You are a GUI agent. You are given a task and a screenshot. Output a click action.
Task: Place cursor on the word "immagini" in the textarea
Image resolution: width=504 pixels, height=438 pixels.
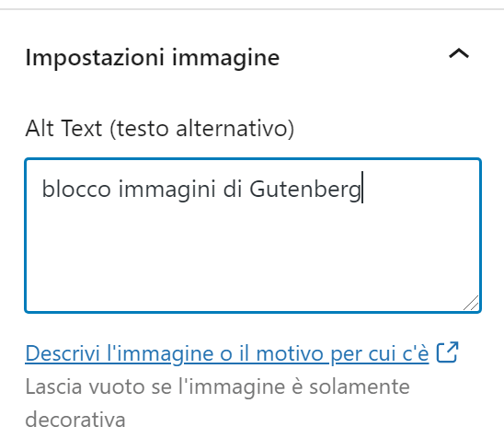click(167, 190)
